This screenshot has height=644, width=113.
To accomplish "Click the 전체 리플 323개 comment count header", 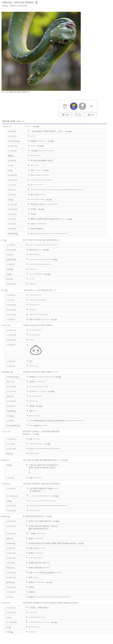I will point(9,121).
